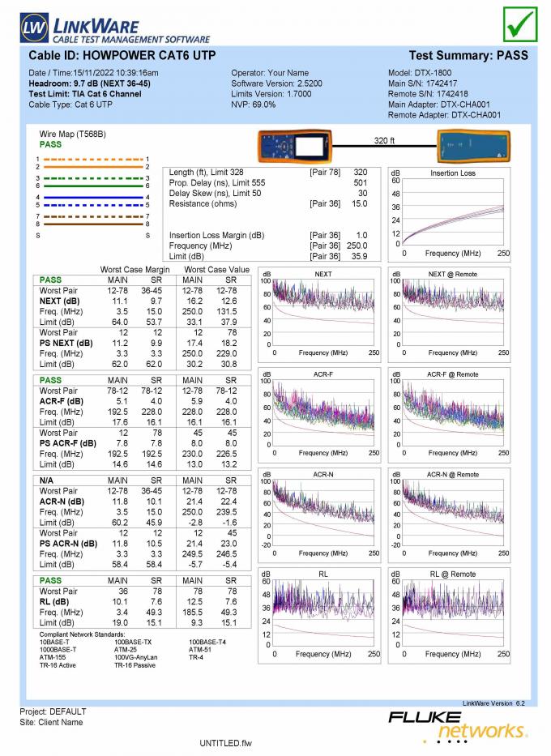The height and width of the screenshot is (756, 551).
Task: Open the RL graph
Action: point(323,613)
